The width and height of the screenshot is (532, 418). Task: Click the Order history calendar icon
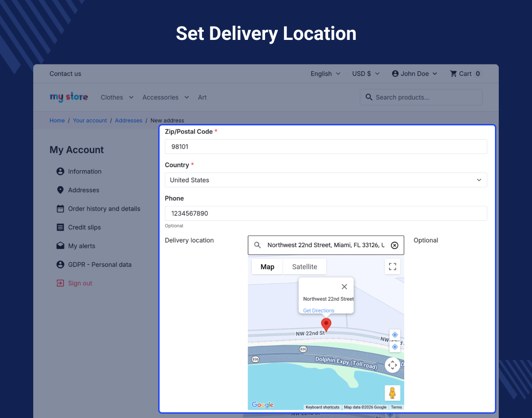60,209
